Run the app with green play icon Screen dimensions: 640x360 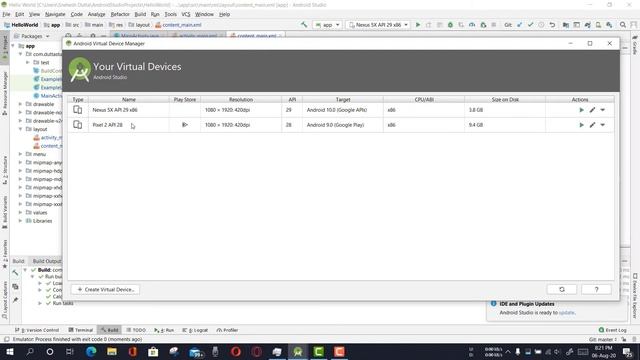[x=418, y=25]
